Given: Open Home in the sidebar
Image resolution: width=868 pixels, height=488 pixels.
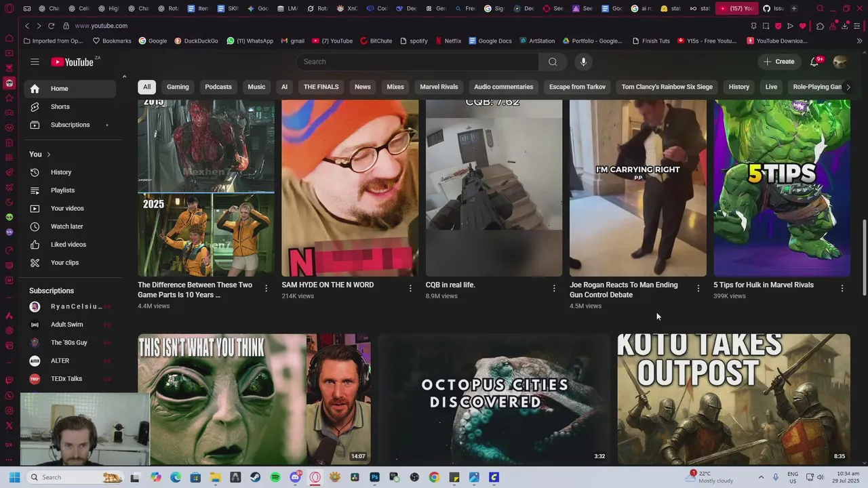Looking at the screenshot, I should click(70, 89).
